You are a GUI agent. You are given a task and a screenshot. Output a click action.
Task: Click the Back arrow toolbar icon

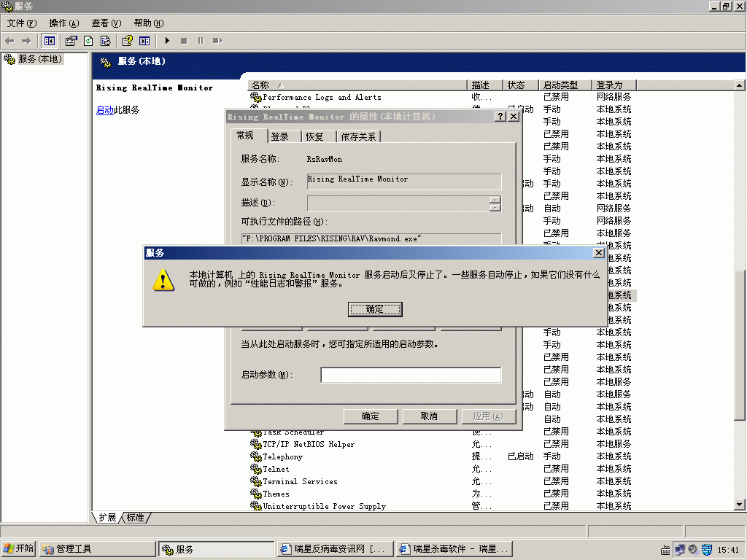9,41
